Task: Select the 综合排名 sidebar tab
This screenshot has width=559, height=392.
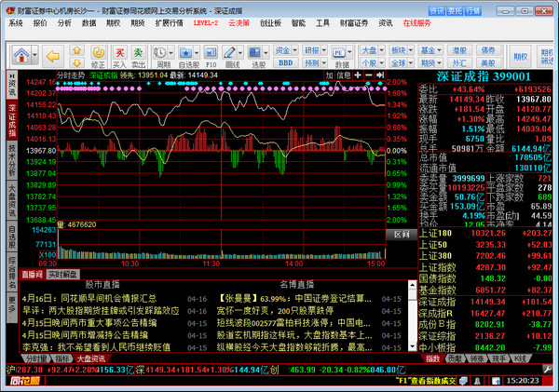Action: pyautogui.click(x=12, y=273)
